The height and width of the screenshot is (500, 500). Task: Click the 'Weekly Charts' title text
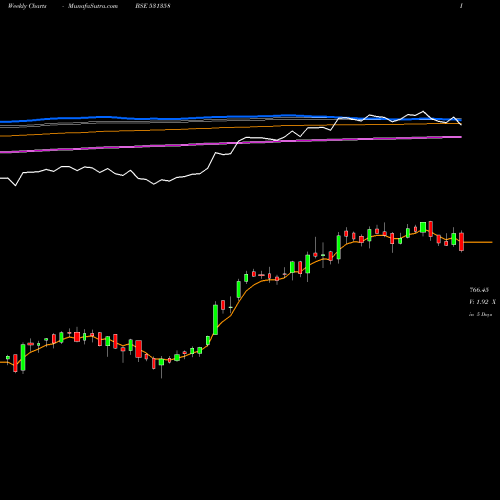coord(27,6)
